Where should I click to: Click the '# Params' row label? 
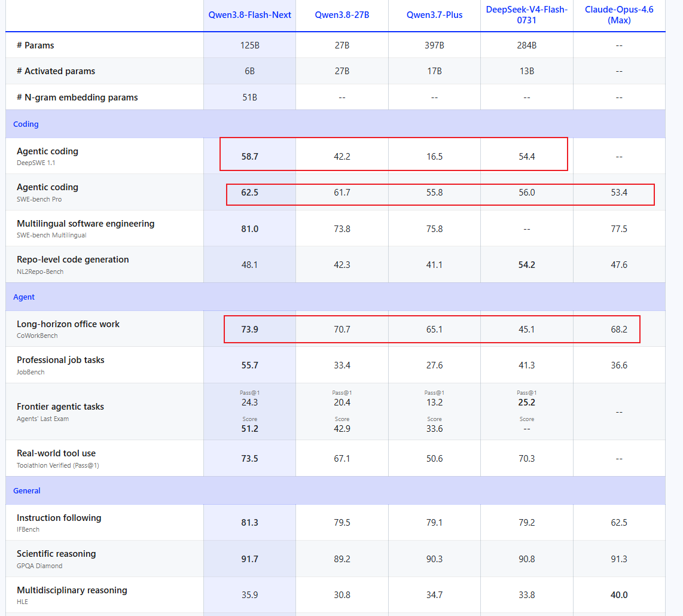[35, 45]
